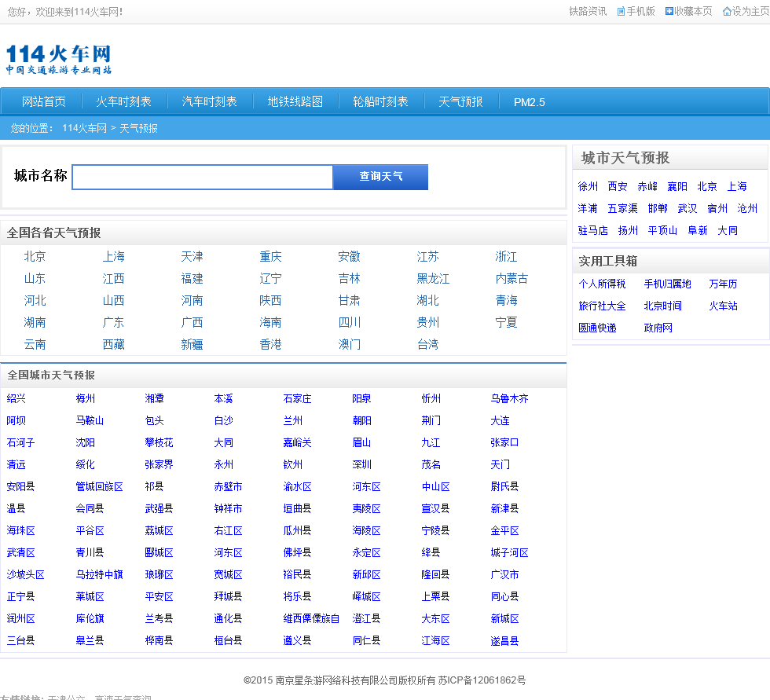Open the 黑龙江 province weather link
The image size is (770, 700).
433,278
